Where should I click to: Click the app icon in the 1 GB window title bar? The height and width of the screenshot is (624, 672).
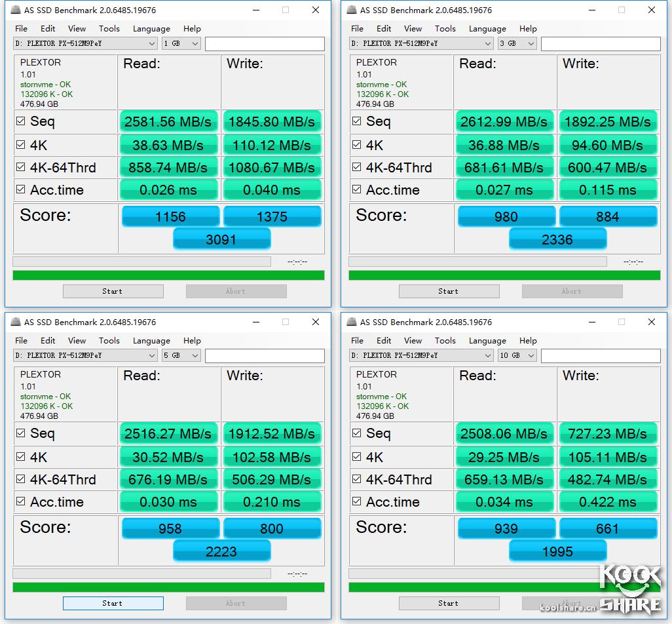click(16, 10)
